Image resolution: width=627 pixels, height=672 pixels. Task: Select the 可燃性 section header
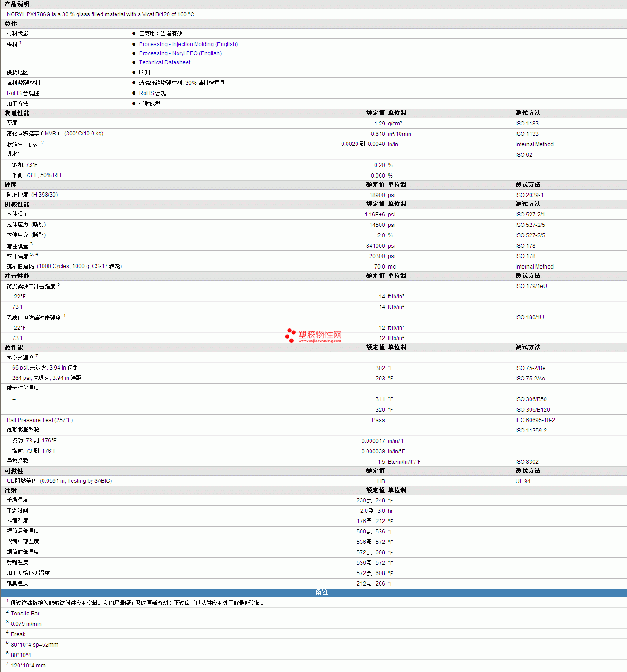pos(14,471)
